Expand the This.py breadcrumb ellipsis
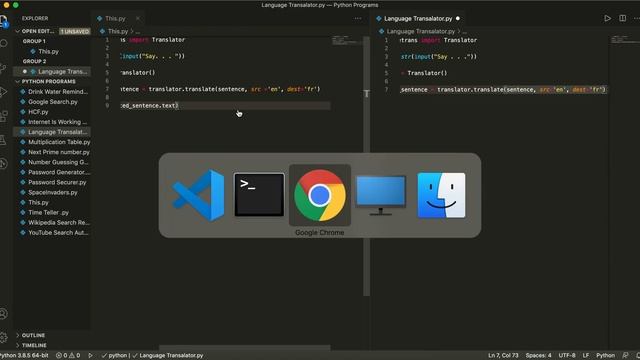 138,31
